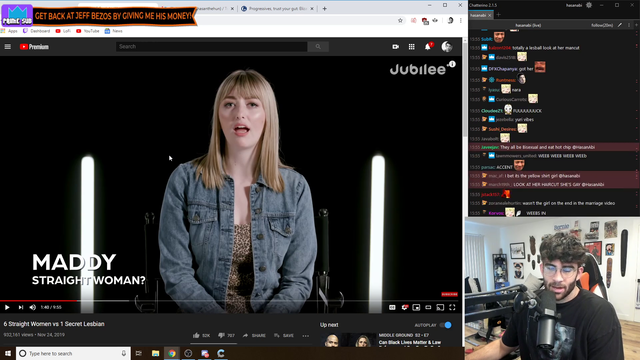
Task: Click the follow(20m) chat mode label
Action: point(602,25)
